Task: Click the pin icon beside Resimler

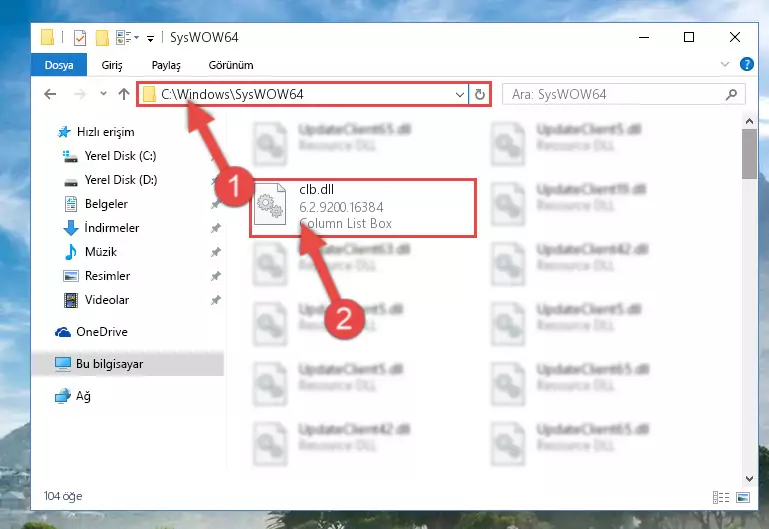Action: pos(215,276)
